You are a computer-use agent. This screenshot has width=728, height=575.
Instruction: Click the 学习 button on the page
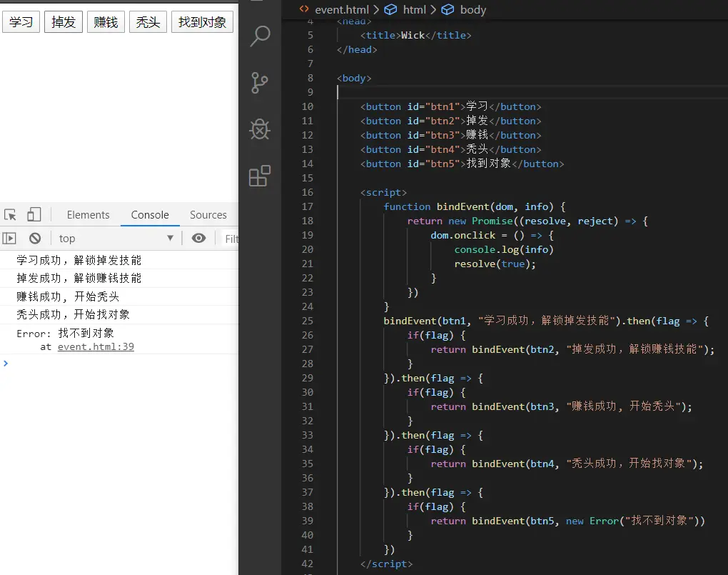click(x=21, y=22)
